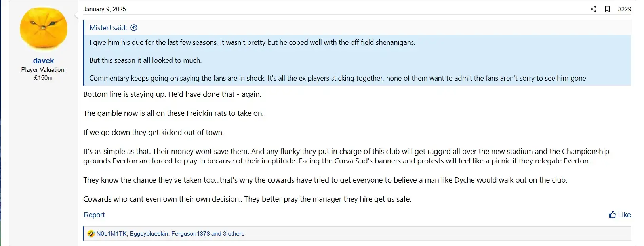Click the 'Bottom line is staying up' paragraph

172,94
